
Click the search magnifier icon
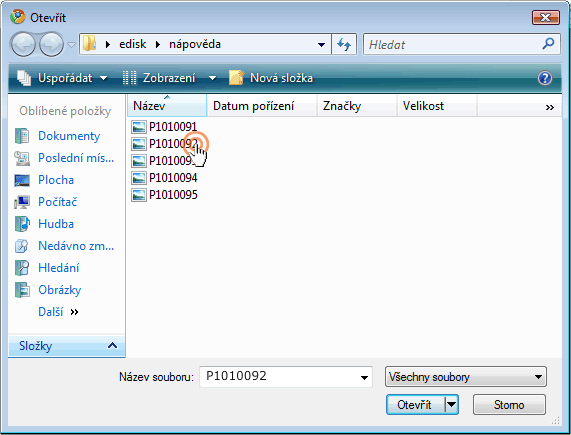[x=548, y=44]
